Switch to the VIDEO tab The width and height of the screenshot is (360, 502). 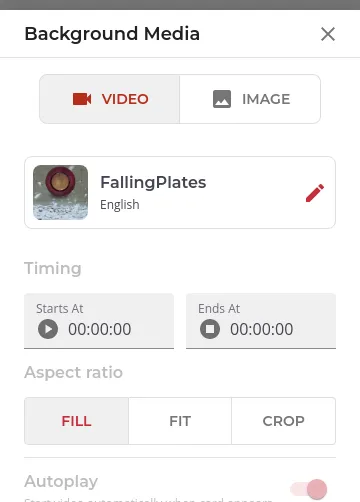pos(110,99)
